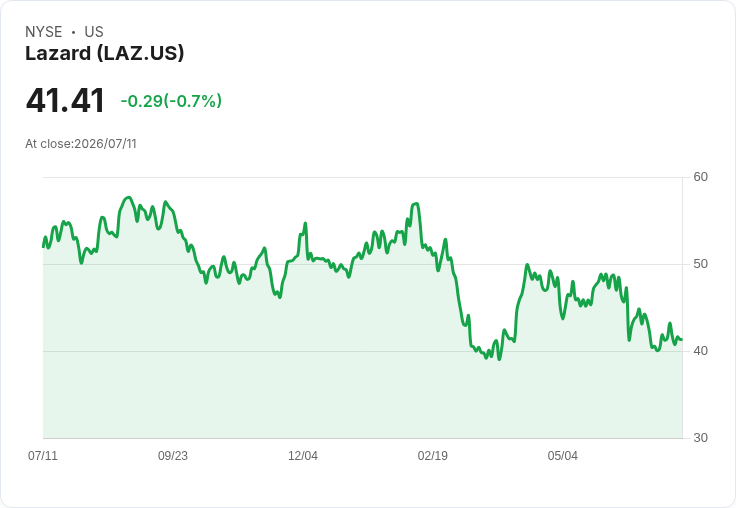Click the 02/19 x-axis date label

coord(433,456)
